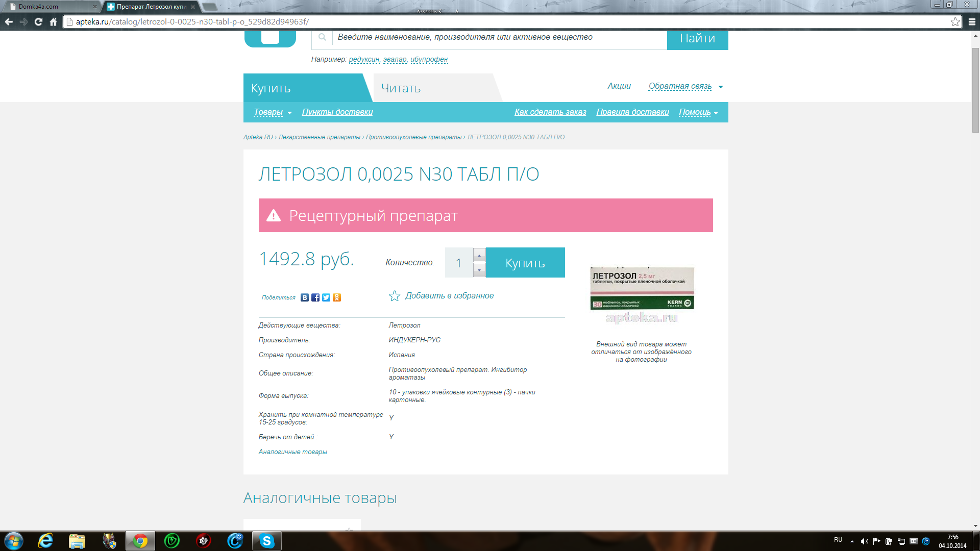The height and width of the screenshot is (551, 980).
Task: Share via the Facebook icon
Action: point(315,297)
